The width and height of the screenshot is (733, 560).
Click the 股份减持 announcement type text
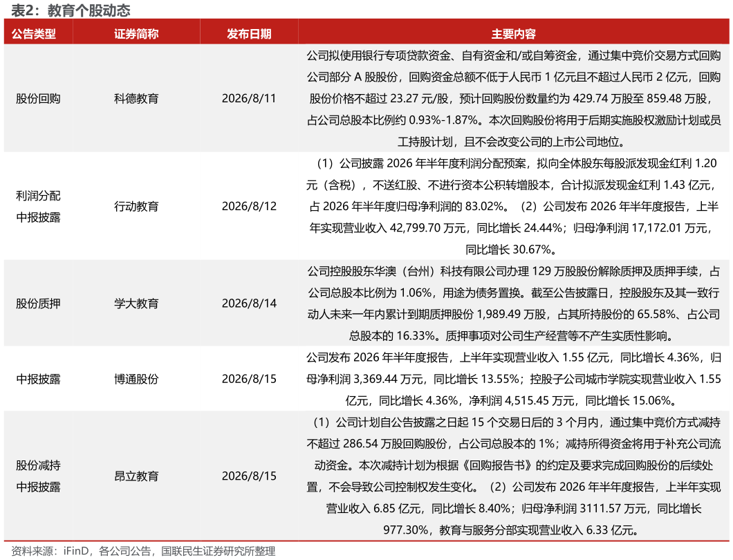[x=38, y=465]
